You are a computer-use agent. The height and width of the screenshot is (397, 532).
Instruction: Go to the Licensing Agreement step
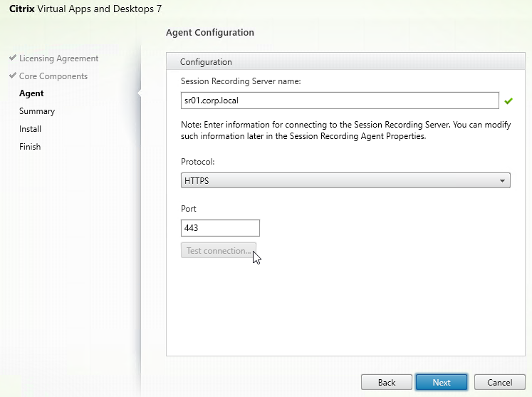[59, 58]
